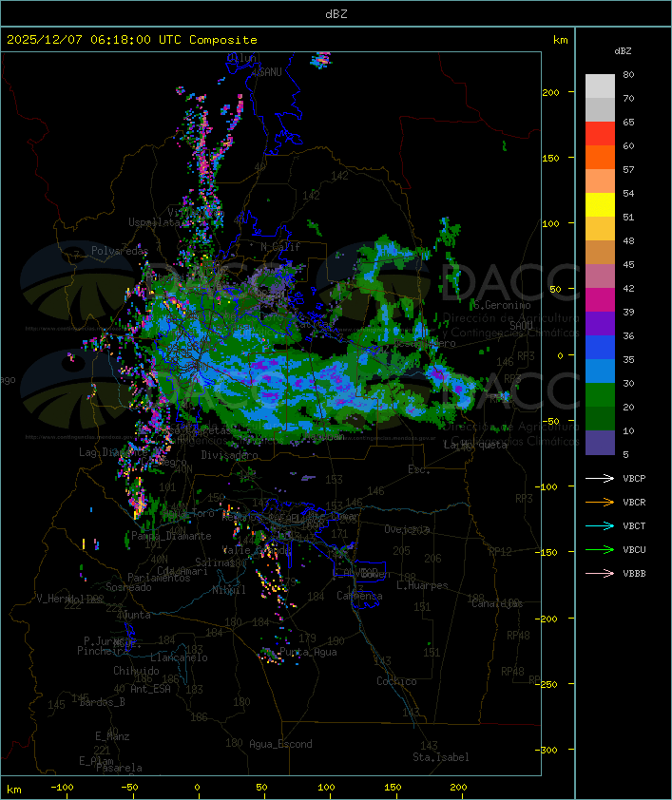Click the Ant_ESA place label
This screenshot has width=672, height=800.
(x=150, y=689)
